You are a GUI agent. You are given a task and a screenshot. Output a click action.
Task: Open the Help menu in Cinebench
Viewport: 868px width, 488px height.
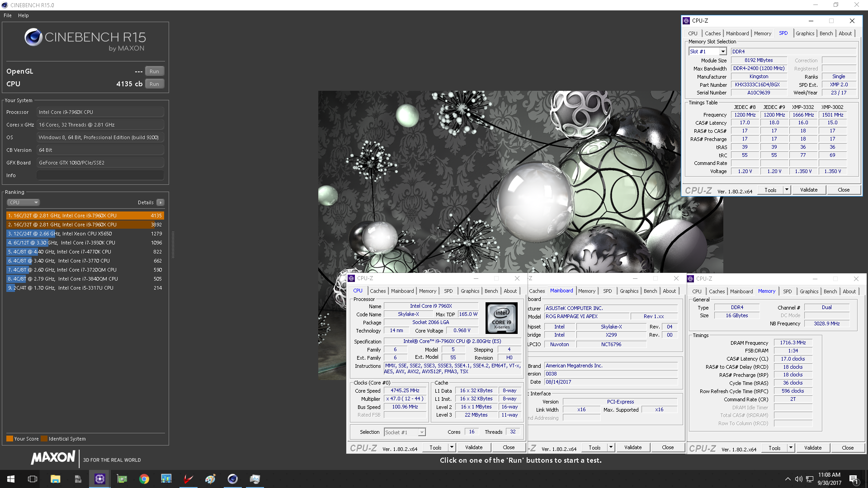pos(24,15)
